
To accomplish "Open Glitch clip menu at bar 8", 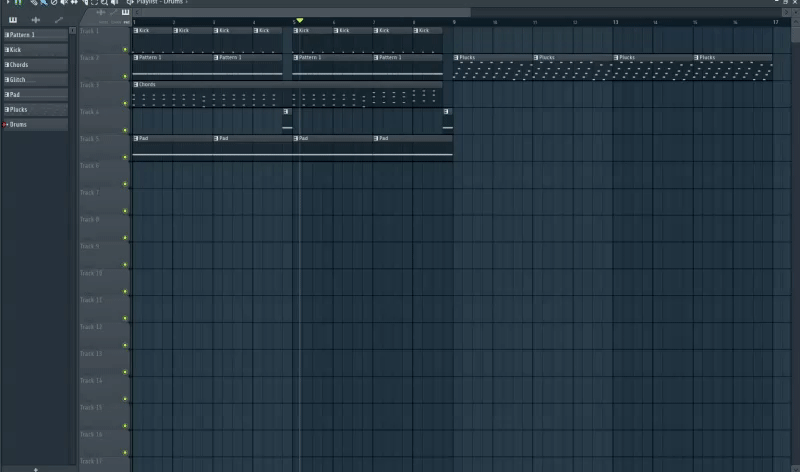I will (x=446, y=111).
